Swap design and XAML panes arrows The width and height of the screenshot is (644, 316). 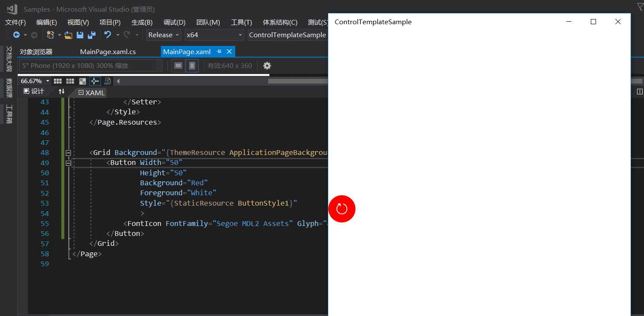[61, 91]
